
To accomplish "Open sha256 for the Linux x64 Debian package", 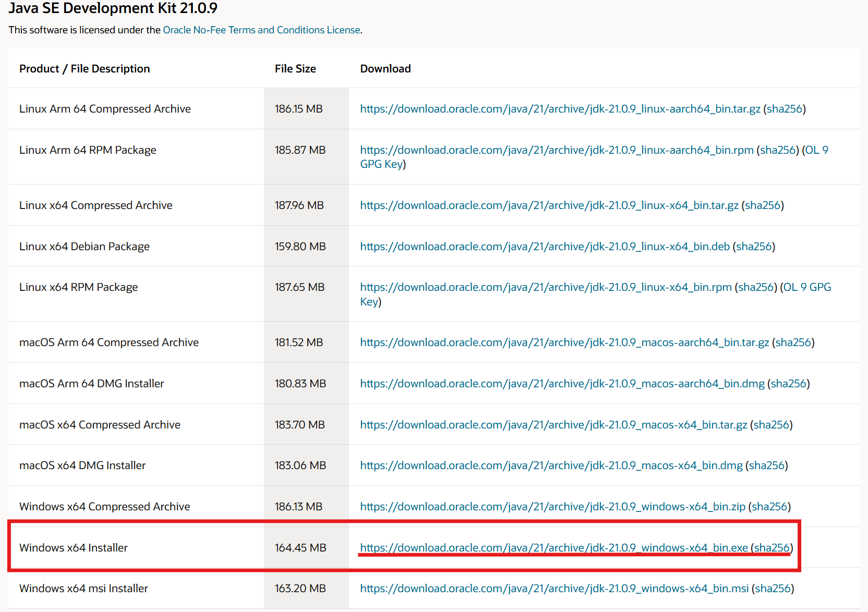I will (x=754, y=247).
